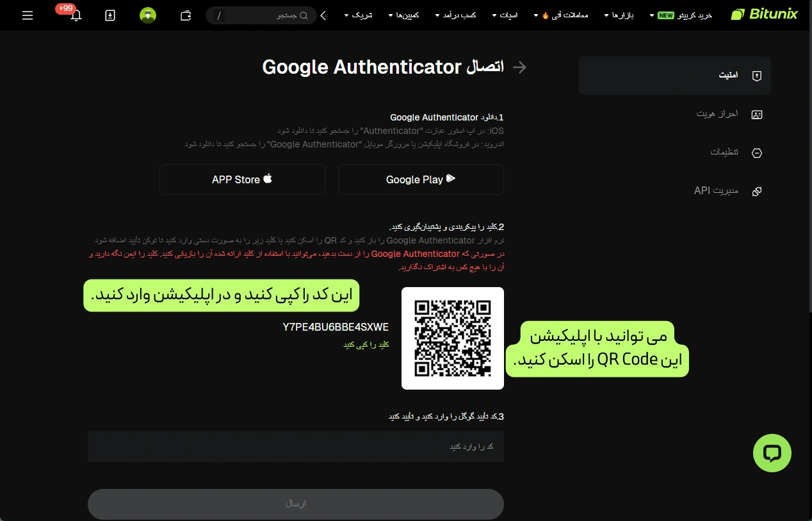Click the download app icon

pos(110,15)
